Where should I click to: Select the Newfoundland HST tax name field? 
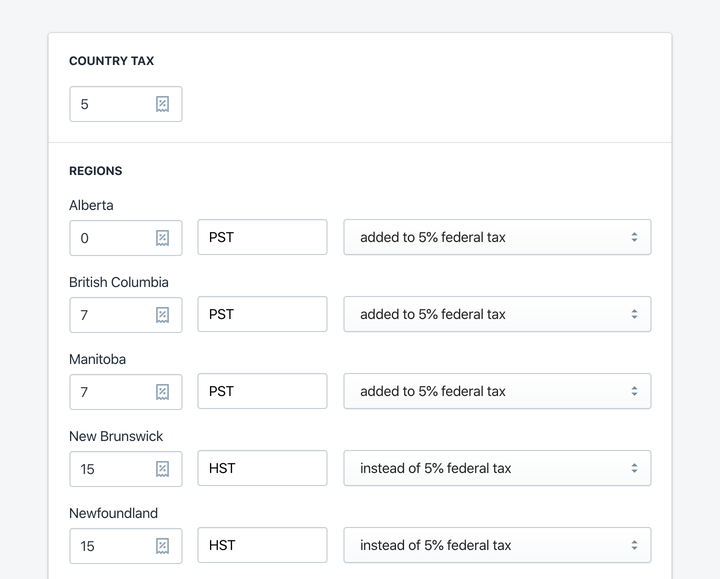[262, 545]
